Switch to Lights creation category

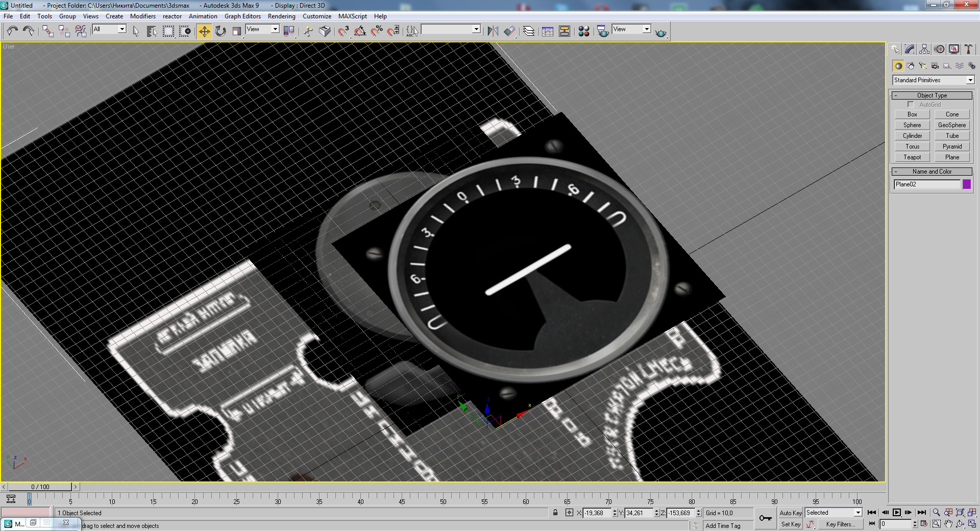pyautogui.click(x=923, y=66)
